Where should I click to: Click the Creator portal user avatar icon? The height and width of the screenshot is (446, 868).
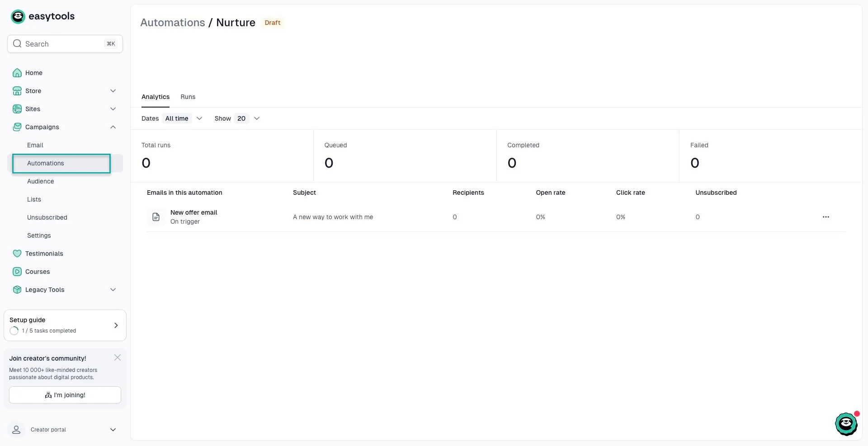pos(16,430)
